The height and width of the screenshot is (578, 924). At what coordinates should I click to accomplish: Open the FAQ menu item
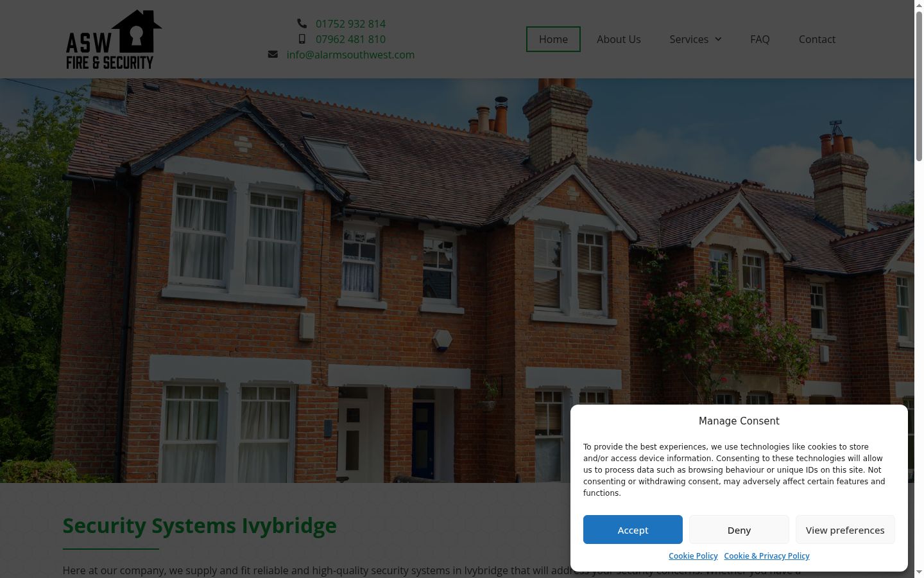point(760,39)
